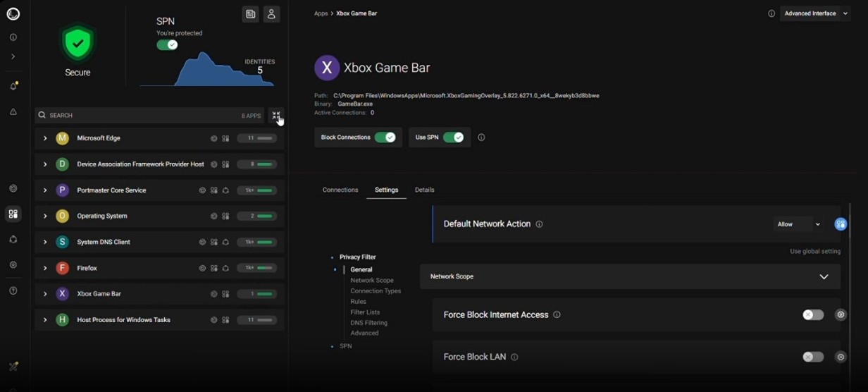Go to Apps in the breadcrumb
The image size is (868, 392).
(321, 13)
